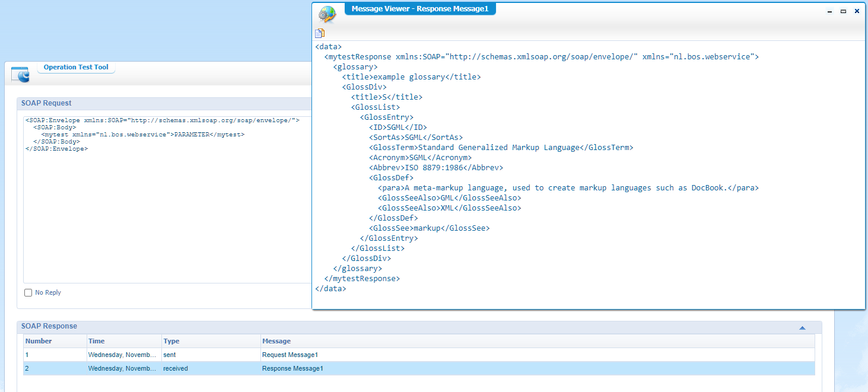Open Request Message1 in the response table
The width and height of the screenshot is (868, 392).
pos(290,355)
